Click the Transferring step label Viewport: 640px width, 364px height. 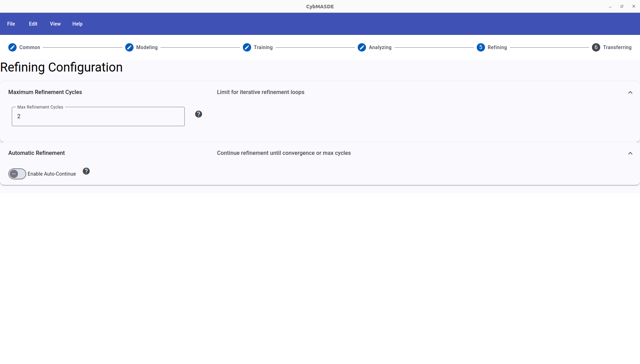pyautogui.click(x=617, y=47)
